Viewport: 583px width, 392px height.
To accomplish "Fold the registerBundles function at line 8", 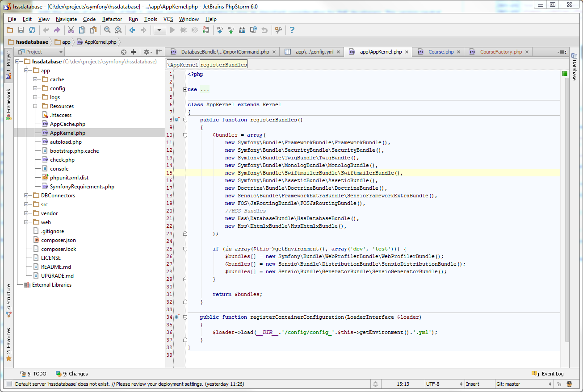I will coord(185,120).
